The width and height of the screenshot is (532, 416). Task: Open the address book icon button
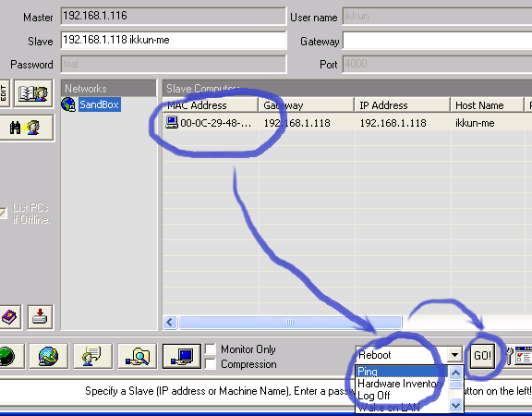point(33,93)
